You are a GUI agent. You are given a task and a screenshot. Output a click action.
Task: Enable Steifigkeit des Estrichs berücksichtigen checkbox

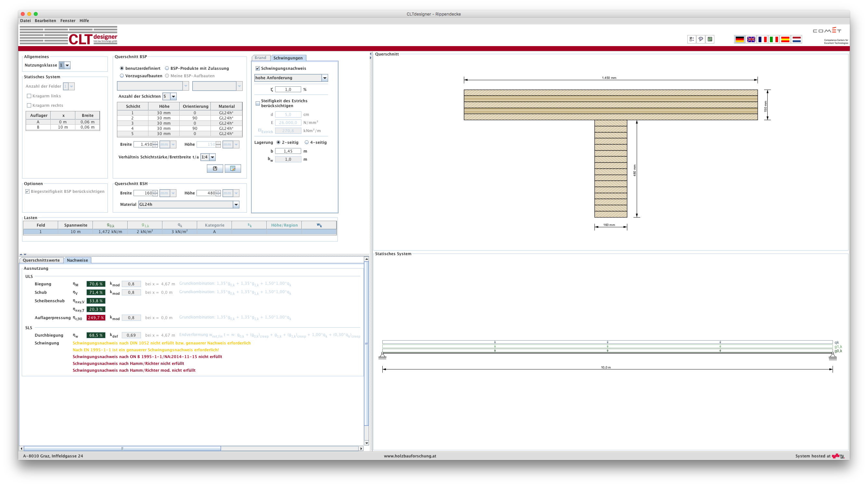(258, 103)
